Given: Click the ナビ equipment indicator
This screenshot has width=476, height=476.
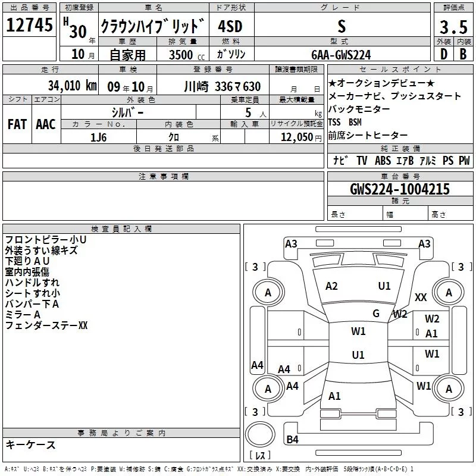Looking at the screenshot, I should [x=340, y=161].
